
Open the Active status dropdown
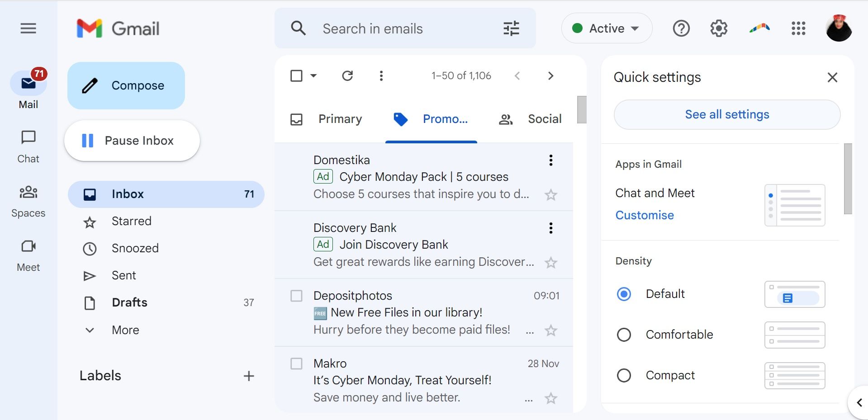click(x=607, y=28)
